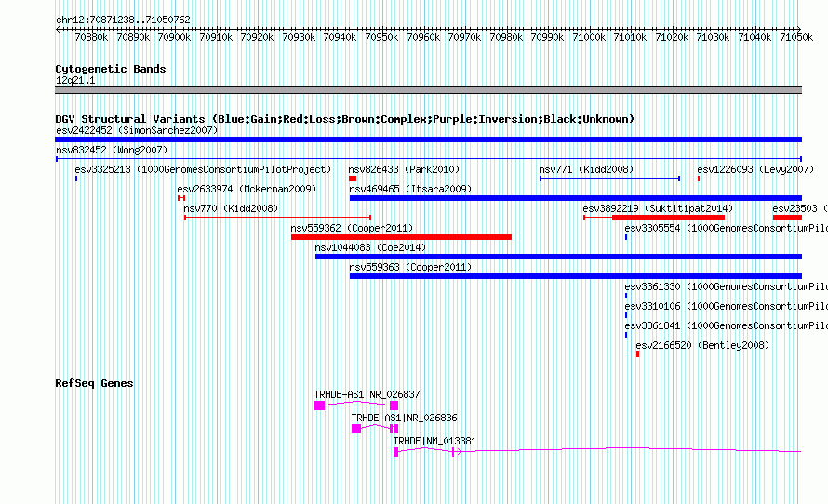Screen dimensions: 828x504
Task: Click the TRHDE-AS1 NR_026836 gene glyph
Action: (375, 428)
